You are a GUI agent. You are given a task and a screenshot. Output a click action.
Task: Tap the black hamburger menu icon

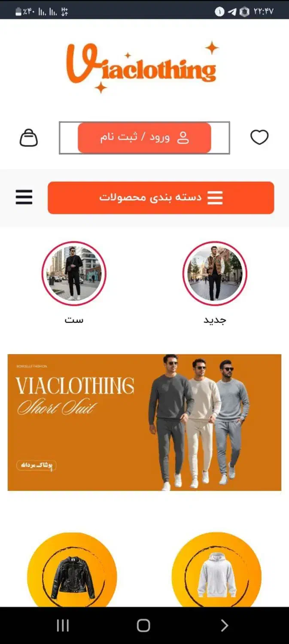point(24,197)
